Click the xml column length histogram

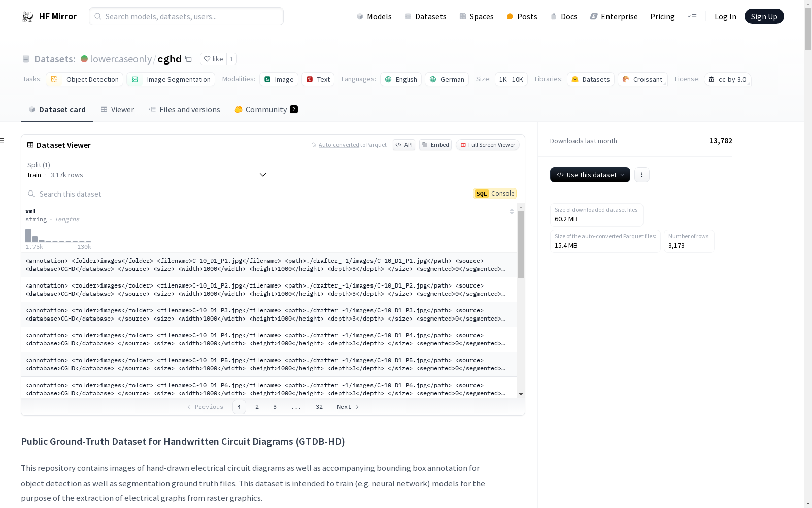pos(58,235)
